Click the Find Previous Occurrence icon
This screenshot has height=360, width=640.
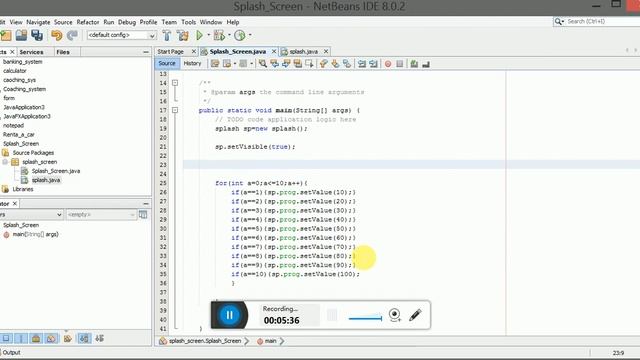click(x=274, y=64)
